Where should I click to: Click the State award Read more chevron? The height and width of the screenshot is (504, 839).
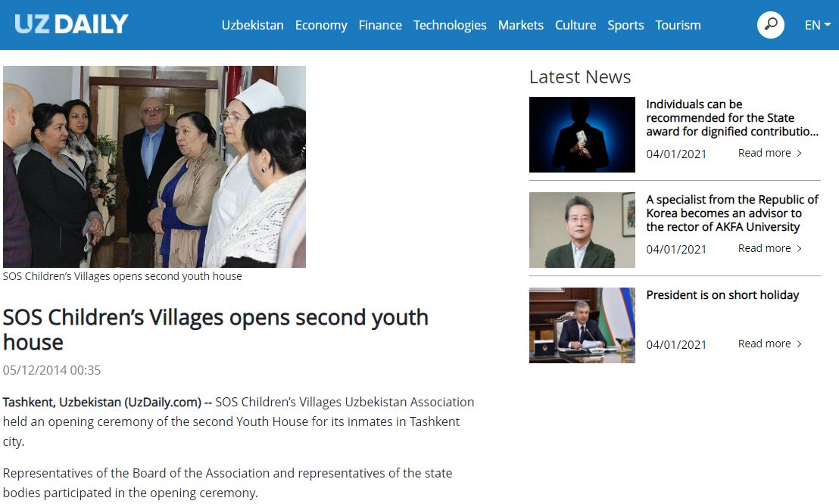tap(800, 153)
